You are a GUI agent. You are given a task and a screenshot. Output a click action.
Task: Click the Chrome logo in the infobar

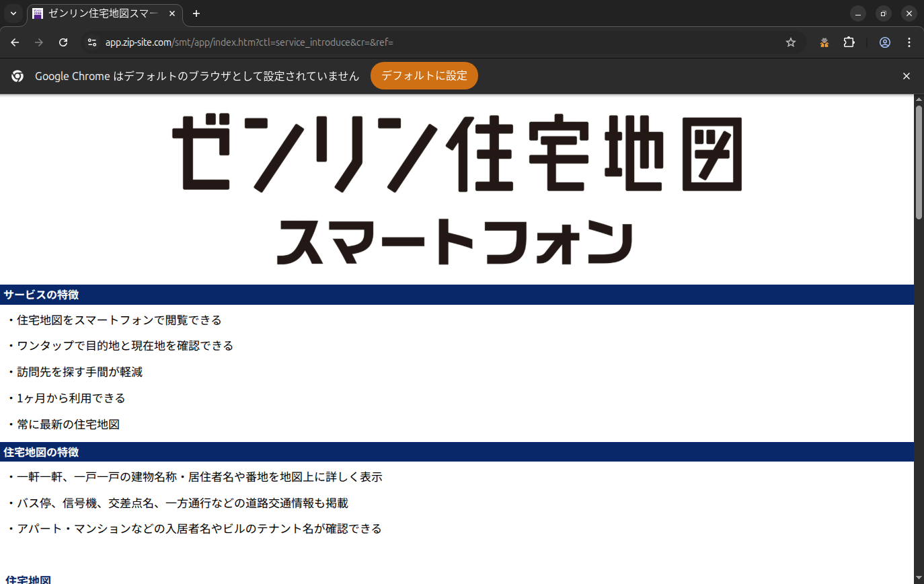(x=18, y=76)
